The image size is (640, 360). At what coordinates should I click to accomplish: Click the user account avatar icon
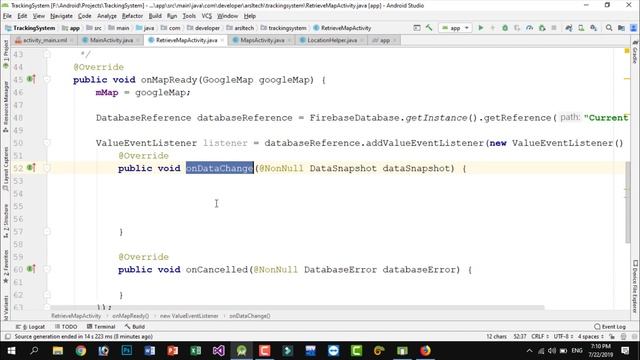pyautogui.click(x=633, y=28)
